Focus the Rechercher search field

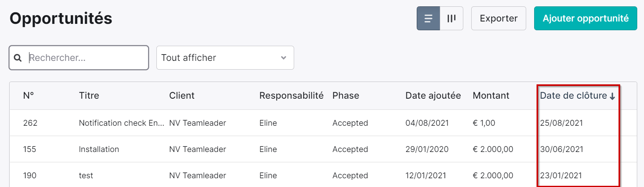coord(79,58)
